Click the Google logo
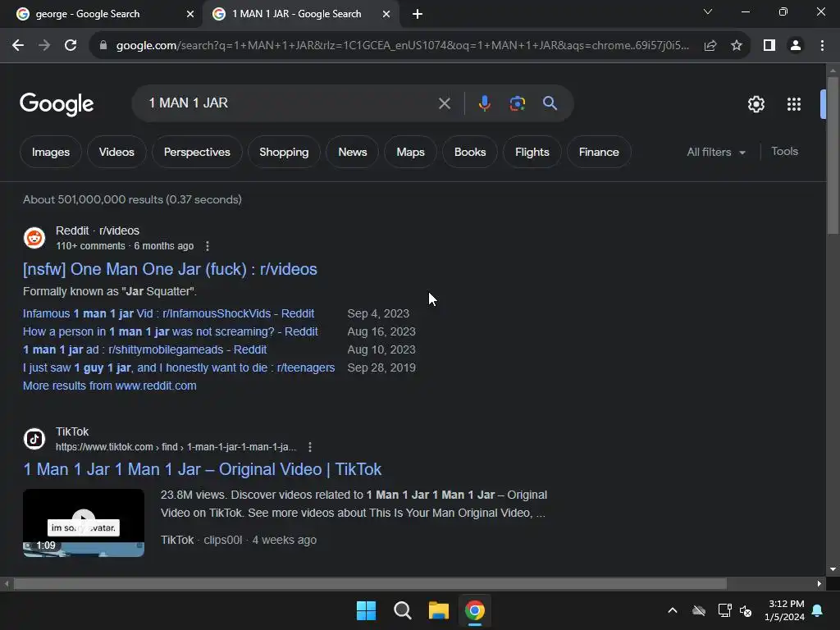 coord(57,104)
